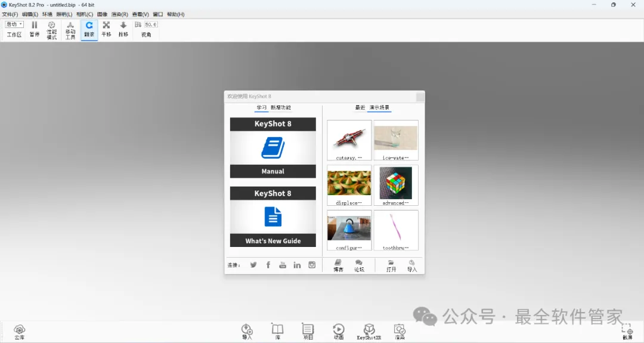
Task: Open the ice-water demo scene thumbnail
Action: [x=396, y=140]
